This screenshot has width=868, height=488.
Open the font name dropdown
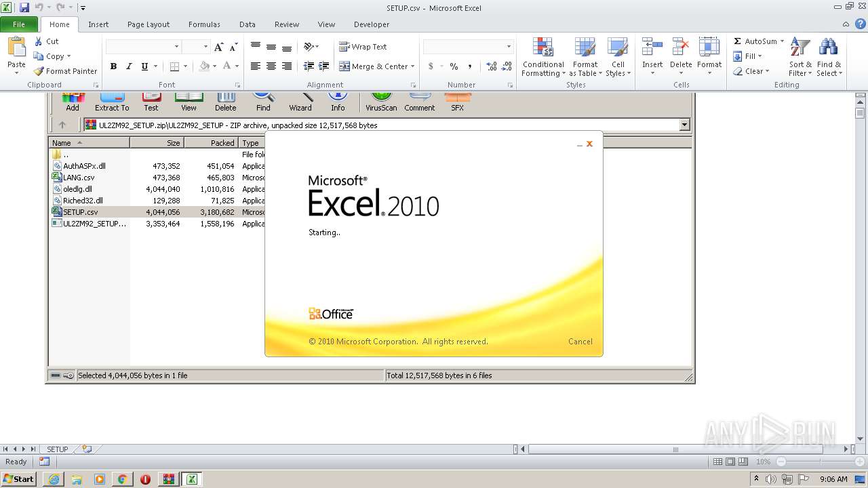[x=177, y=47]
